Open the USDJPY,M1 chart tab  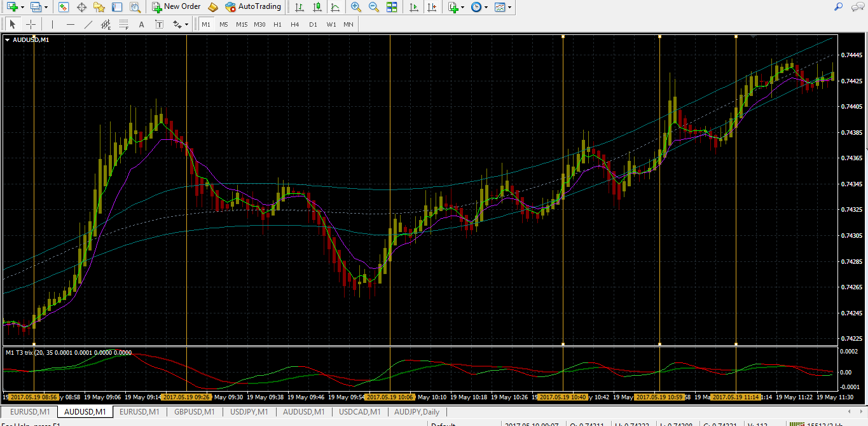coord(249,412)
